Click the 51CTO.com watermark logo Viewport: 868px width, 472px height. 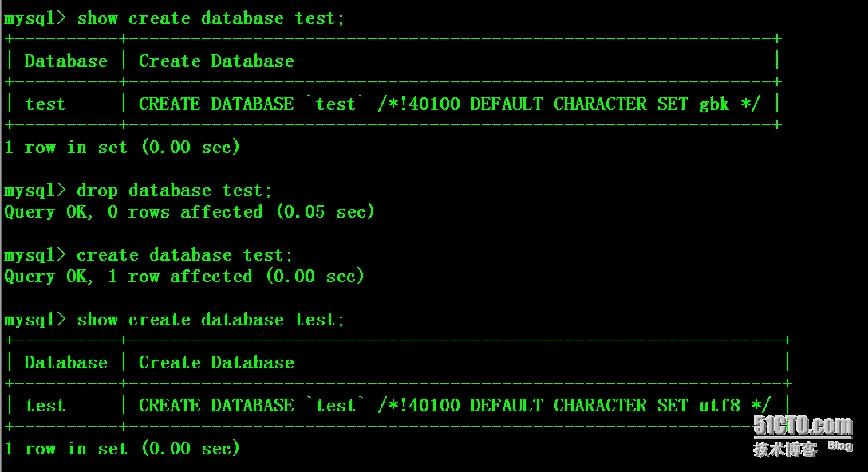pyautogui.click(x=803, y=426)
